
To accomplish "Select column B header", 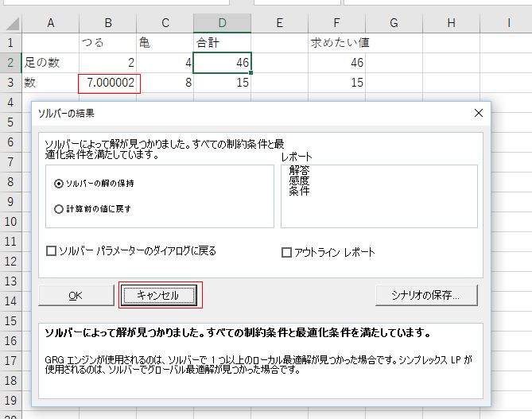I will (107, 24).
